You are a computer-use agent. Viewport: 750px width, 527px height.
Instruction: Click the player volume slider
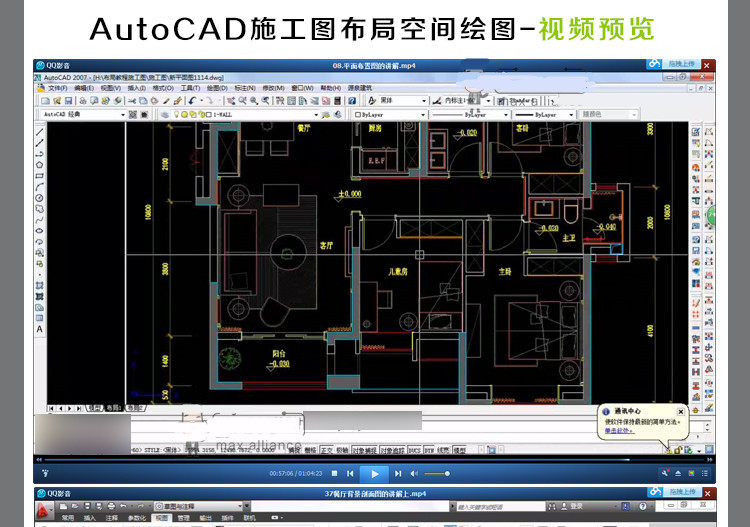[436, 473]
